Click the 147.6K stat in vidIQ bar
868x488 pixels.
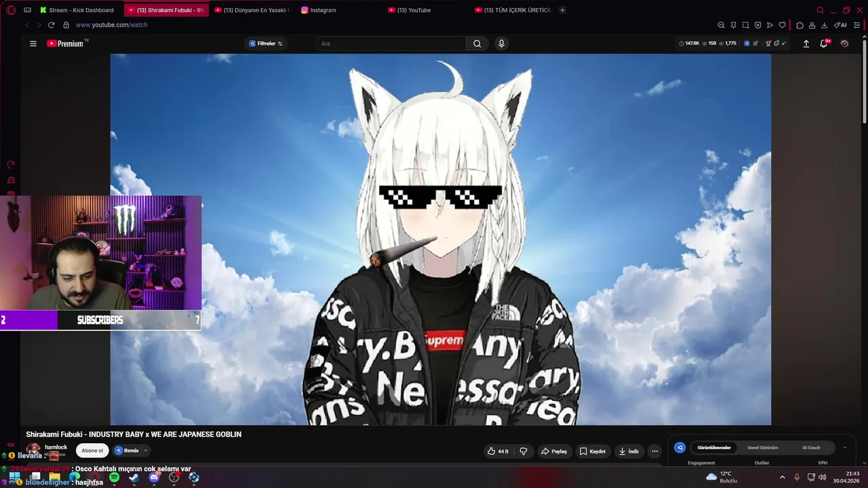689,43
